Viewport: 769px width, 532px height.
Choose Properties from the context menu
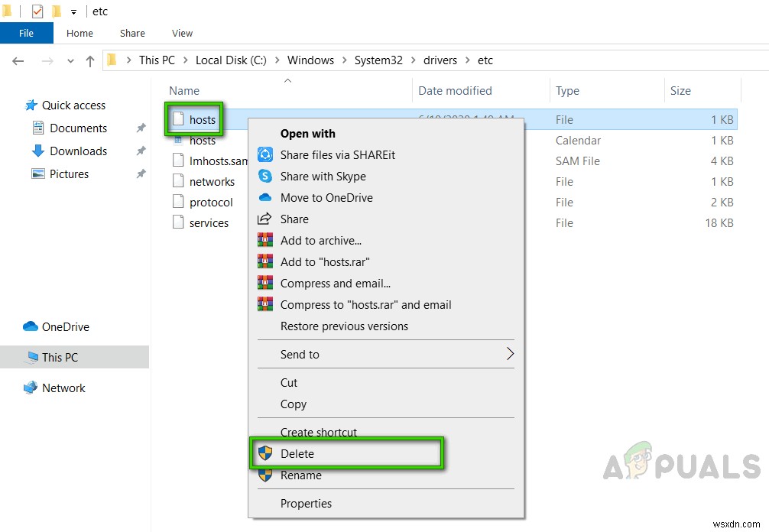[x=386, y=503]
